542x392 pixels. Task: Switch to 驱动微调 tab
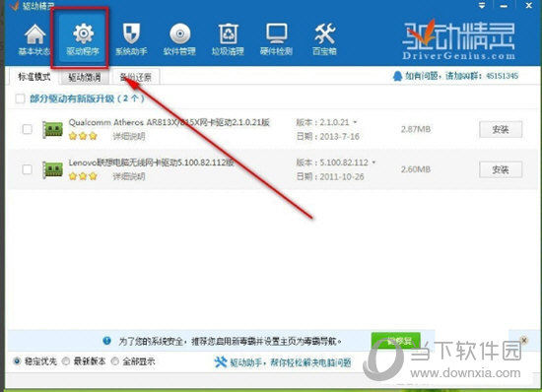85,78
